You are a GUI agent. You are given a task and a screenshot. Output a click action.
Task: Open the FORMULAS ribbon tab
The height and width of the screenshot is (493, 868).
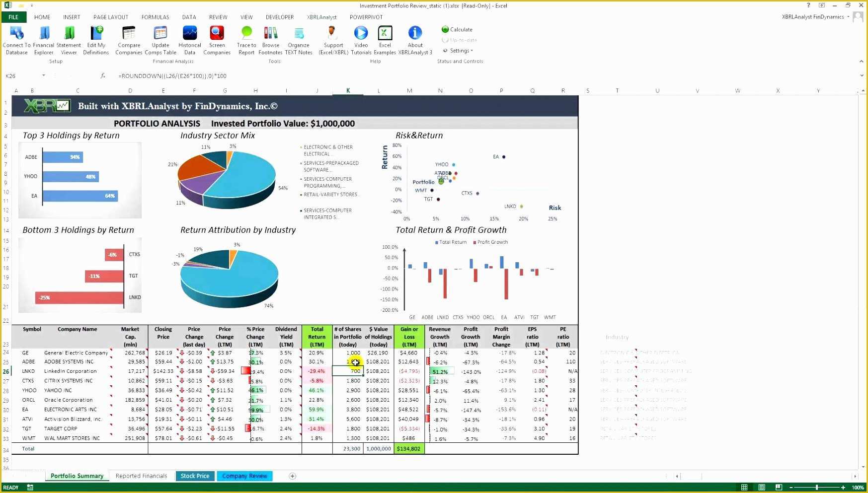(156, 17)
